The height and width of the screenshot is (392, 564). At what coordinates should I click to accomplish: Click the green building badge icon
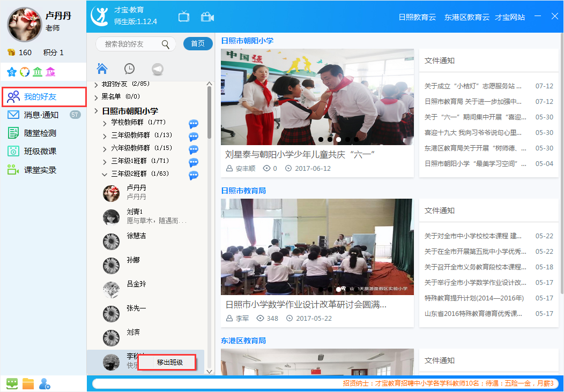pyautogui.click(x=38, y=72)
